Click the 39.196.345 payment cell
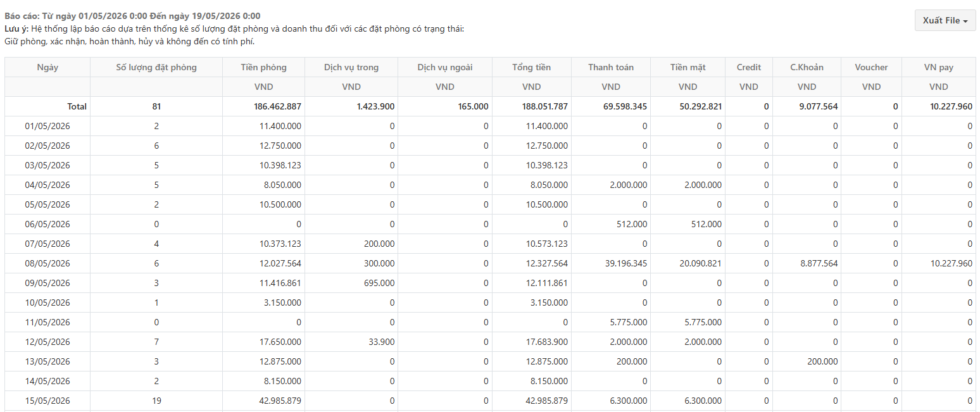 (x=611, y=263)
